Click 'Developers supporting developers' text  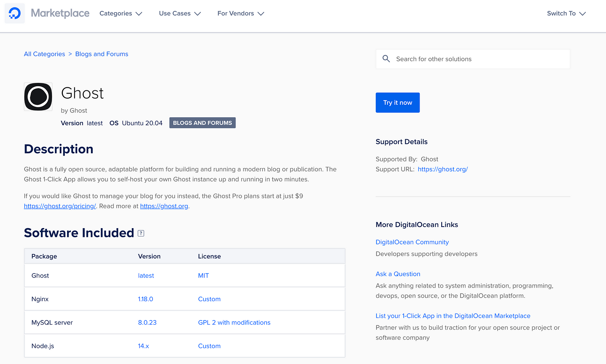[x=426, y=254]
